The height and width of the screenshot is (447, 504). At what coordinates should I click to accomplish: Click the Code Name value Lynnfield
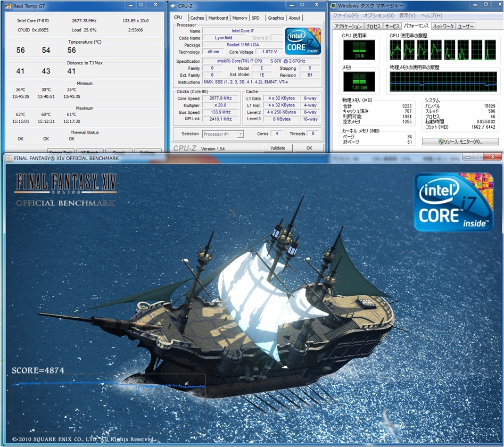click(x=224, y=38)
